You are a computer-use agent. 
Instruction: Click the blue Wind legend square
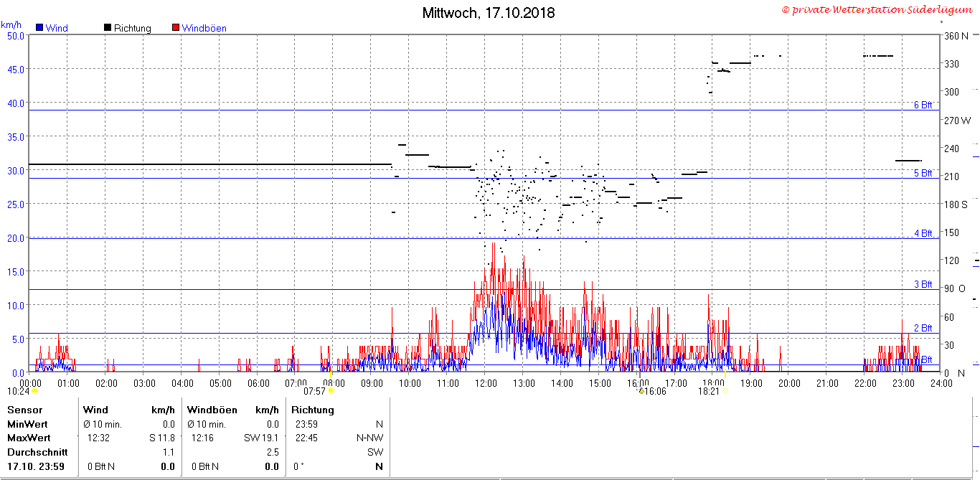[39, 28]
